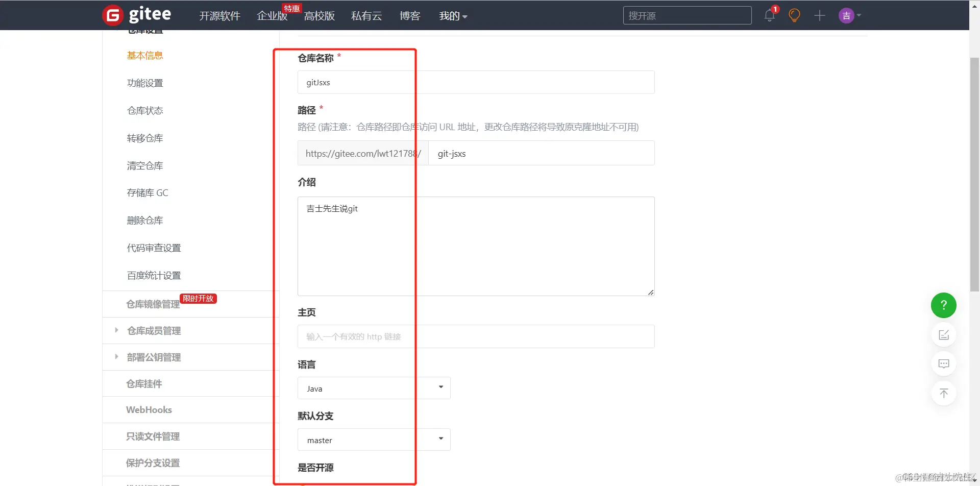
Task: Expand the 部署公钥管理 section
Action: 154,357
